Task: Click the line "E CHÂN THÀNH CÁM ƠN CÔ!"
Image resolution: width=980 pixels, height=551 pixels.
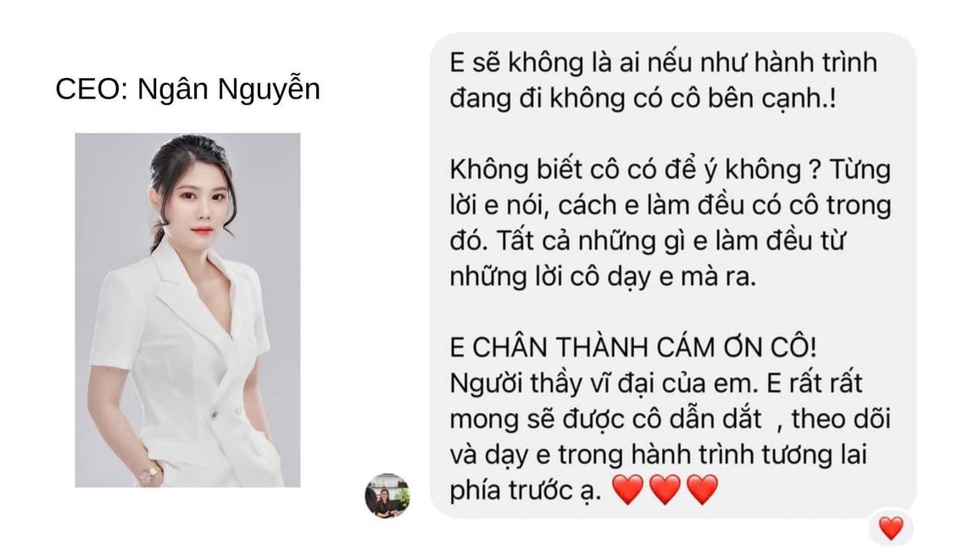Action: (x=633, y=348)
